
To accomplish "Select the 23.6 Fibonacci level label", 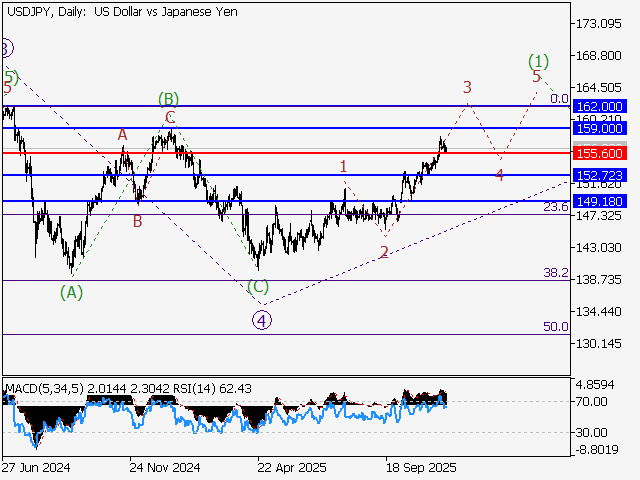I will click(555, 207).
